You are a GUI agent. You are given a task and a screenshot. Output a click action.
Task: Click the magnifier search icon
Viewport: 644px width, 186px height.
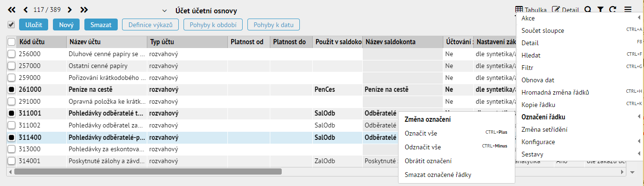[588, 10]
